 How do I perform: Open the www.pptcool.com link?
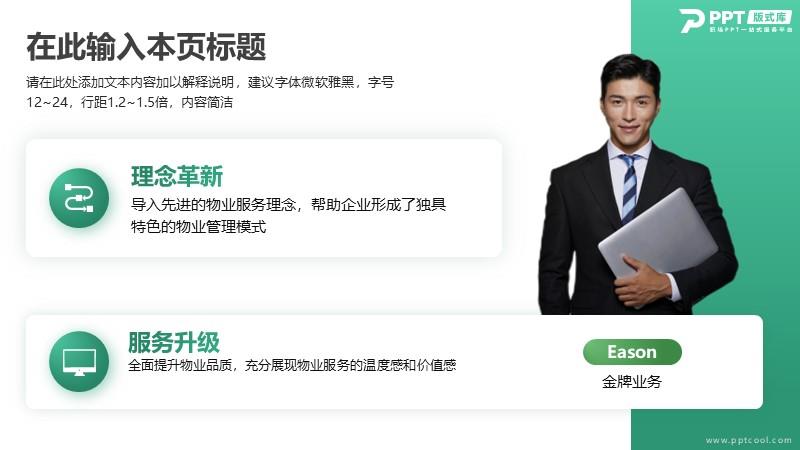748,440
